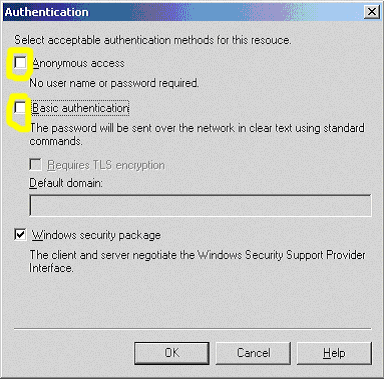Dismiss the dialog with Cancel
384x379 pixels.
pyautogui.click(x=253, y=353)
